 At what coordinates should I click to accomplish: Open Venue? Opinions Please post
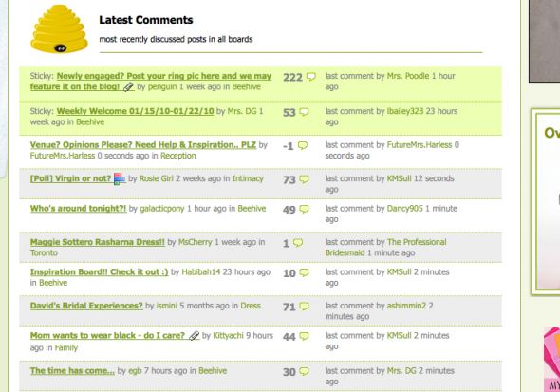[143, 145]
